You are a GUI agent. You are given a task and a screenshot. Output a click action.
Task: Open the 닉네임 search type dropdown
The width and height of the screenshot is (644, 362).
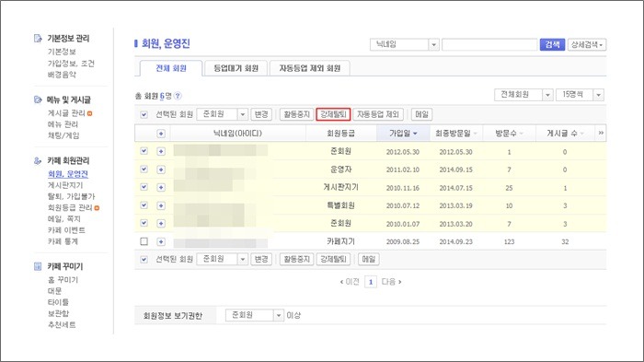click(405, 44)
